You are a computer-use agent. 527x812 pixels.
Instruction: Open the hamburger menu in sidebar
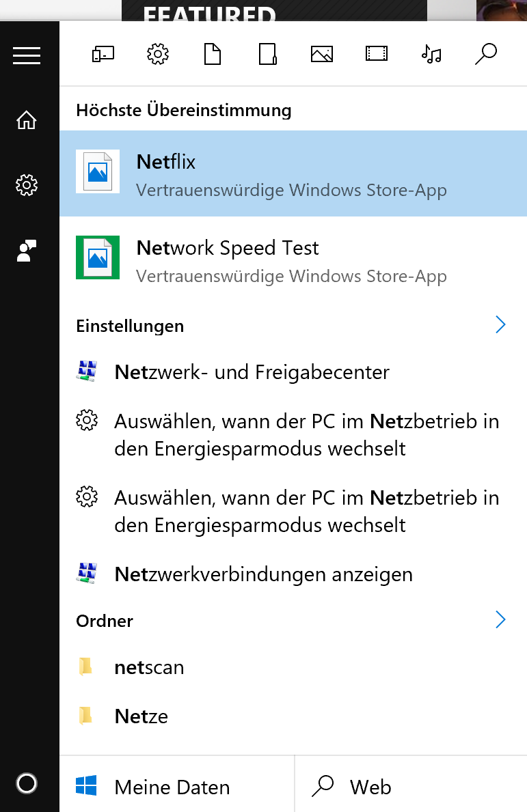(x=27, y=55)
